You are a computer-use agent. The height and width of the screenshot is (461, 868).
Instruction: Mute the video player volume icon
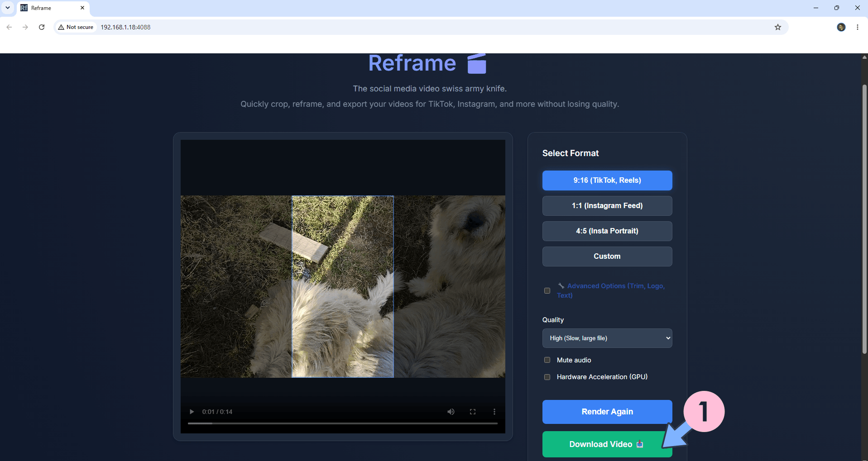[451, 412]
